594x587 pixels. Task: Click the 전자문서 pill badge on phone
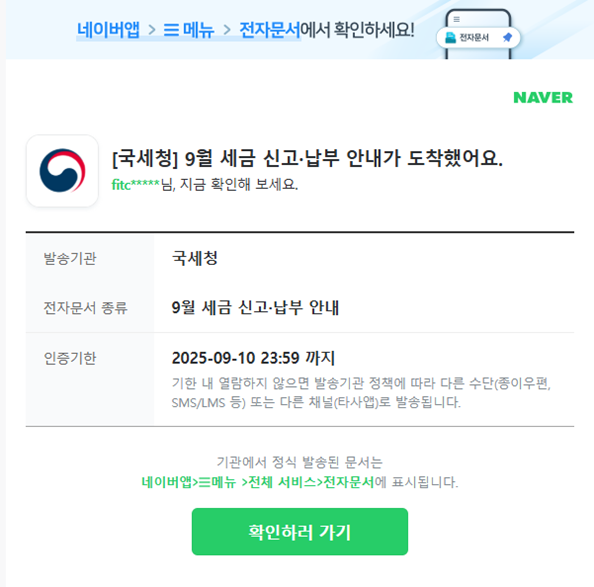coord(478,37)
